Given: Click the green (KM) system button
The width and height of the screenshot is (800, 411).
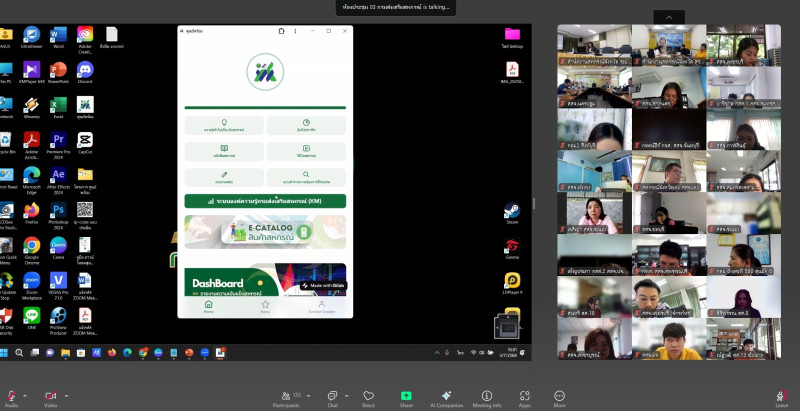Looking at the screenshot, I should [265, 201].
